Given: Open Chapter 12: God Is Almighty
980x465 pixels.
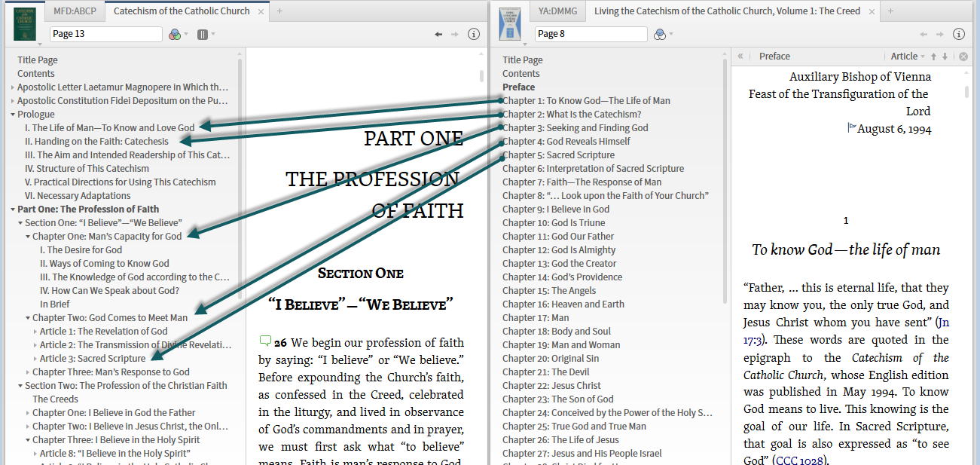Looking at the screenshot, I should point(559,250).
